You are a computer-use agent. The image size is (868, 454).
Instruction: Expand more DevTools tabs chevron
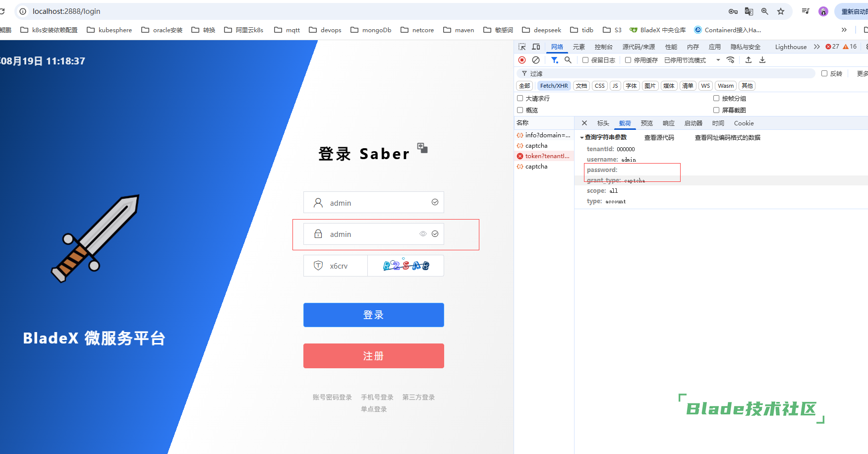(817, 47)
